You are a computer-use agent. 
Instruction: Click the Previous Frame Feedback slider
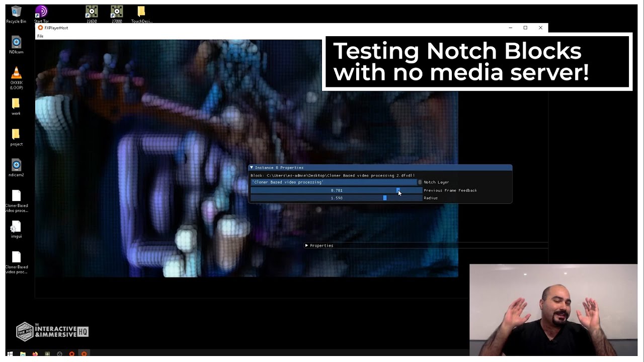336,191
